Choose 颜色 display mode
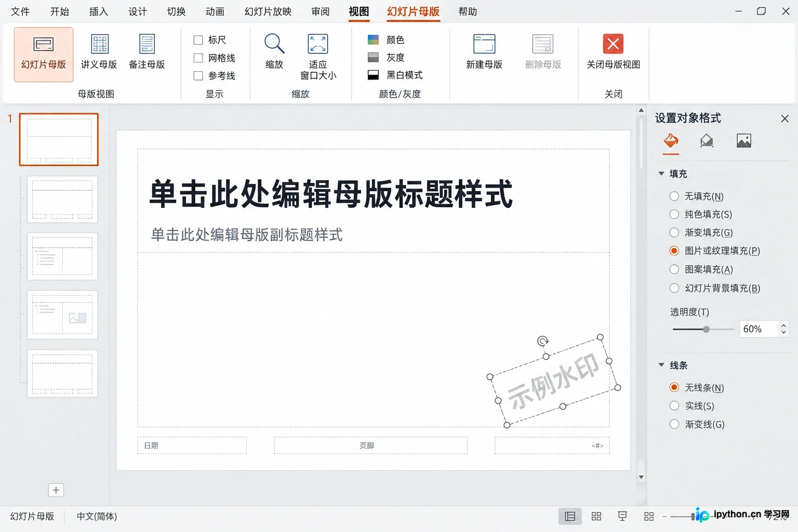This screenshot has width=798, height=532. click(x=386, y=40)
